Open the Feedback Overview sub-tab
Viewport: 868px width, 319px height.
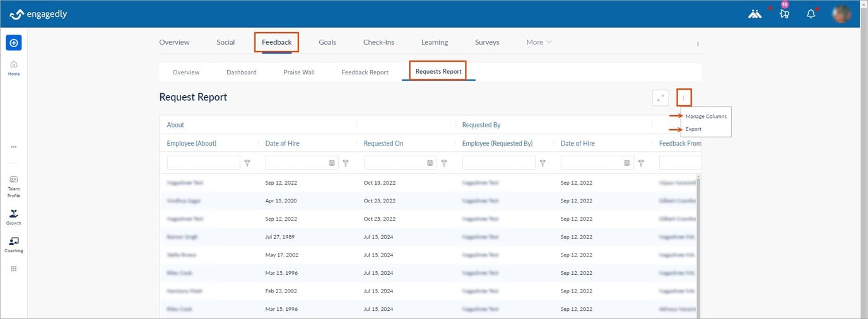[186, 72]
